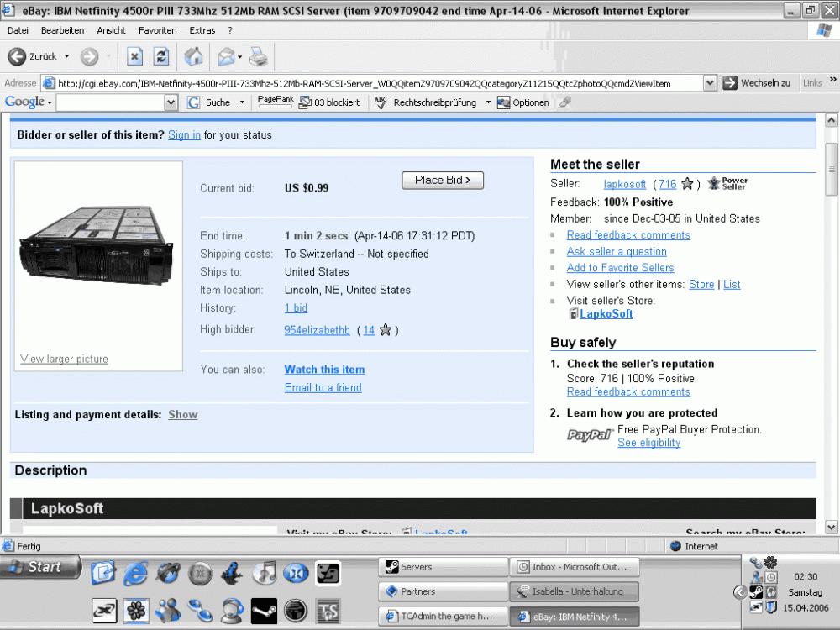840x630 pixels.
Task: Open the Favoriten menu
Action: (157, 30)
